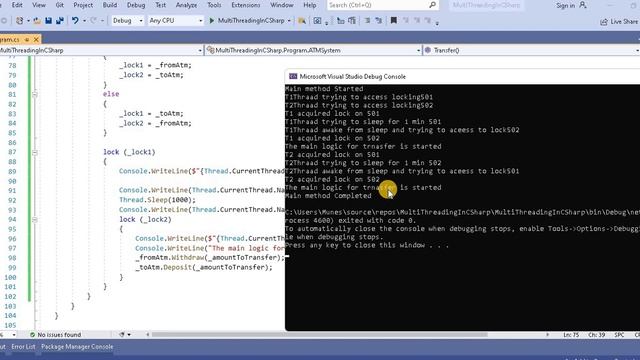Viewport: 640px width, 360px height.
Task: Open the Edit menu
Action: [17, 5]
